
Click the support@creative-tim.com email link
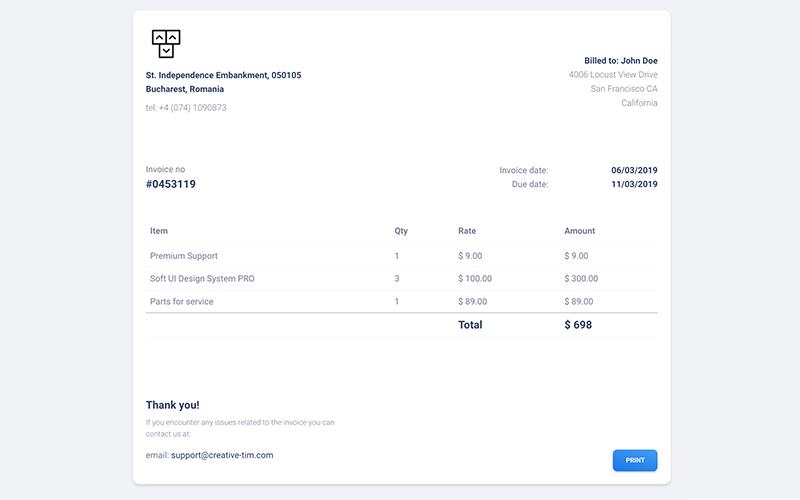pyautogui.click(x=222, y=455)
